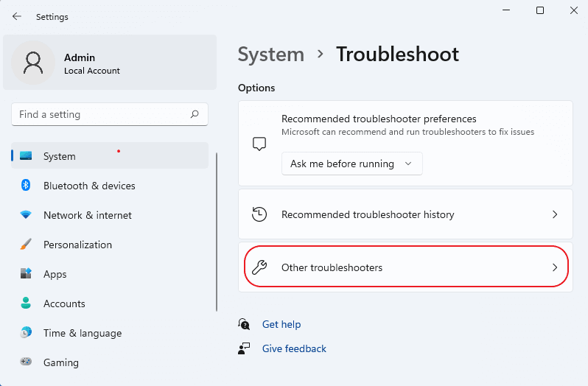Open the Ask me before running dropdown
588x386 pixels.
click(351, 164)
